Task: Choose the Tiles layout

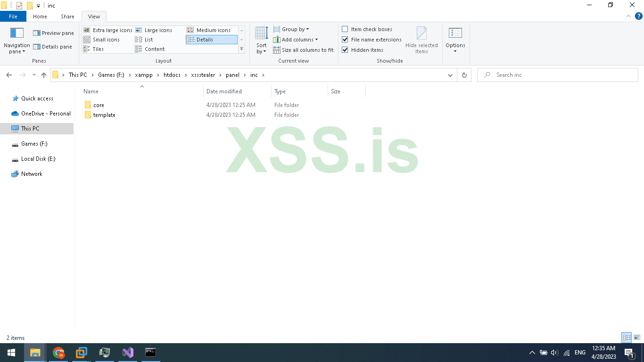Action: click(94, 49)
